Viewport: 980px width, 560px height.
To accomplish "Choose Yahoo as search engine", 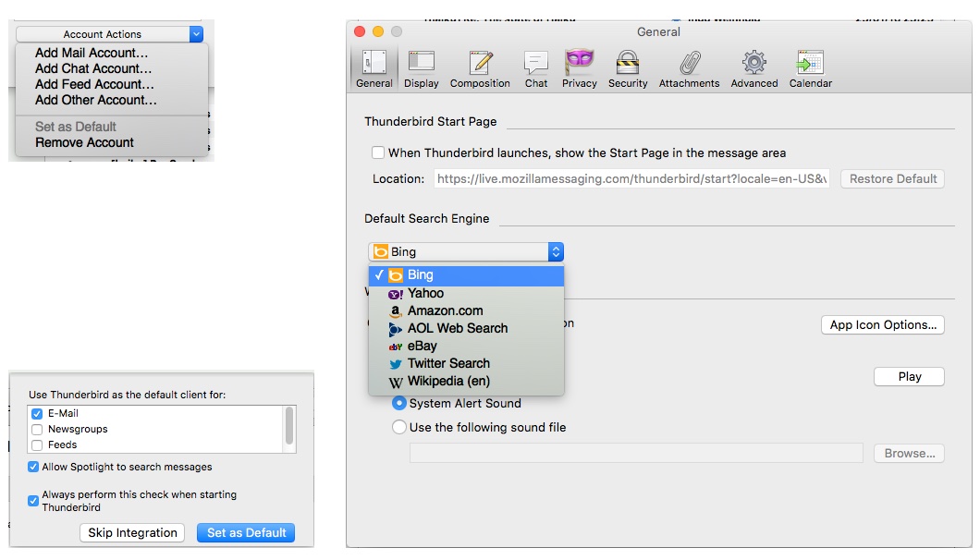I will click(x=466, y=293).
